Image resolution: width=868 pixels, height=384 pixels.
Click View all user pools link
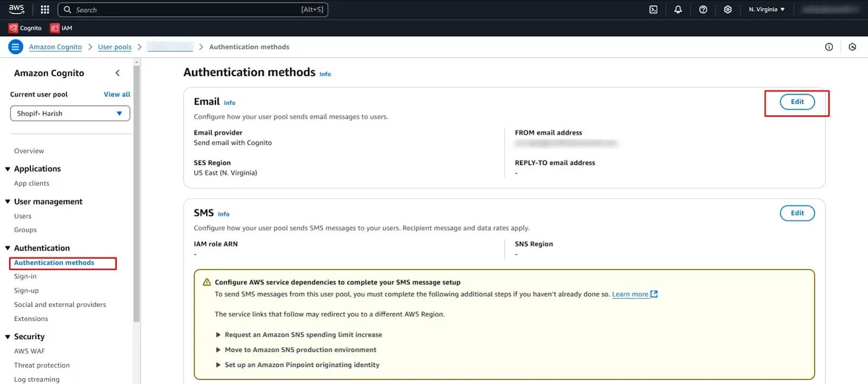(117, 94)
